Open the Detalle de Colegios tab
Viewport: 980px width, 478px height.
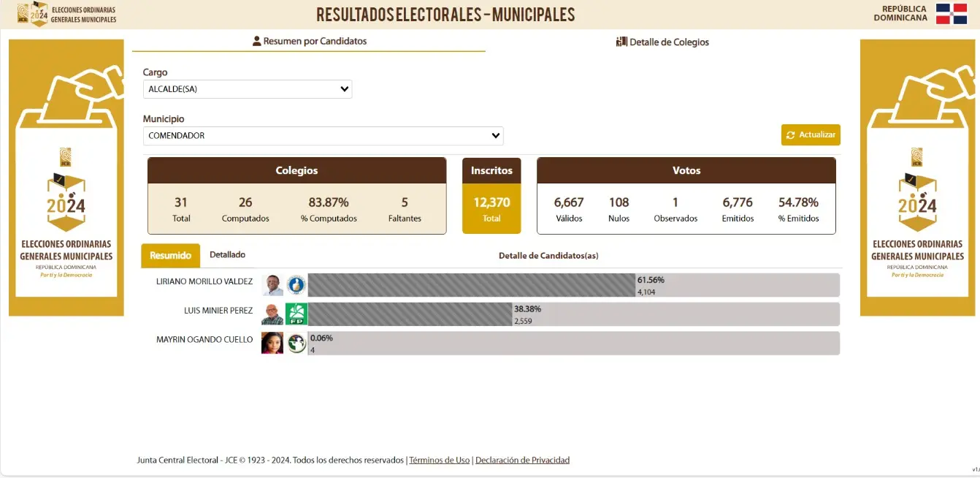pos(662,42)
